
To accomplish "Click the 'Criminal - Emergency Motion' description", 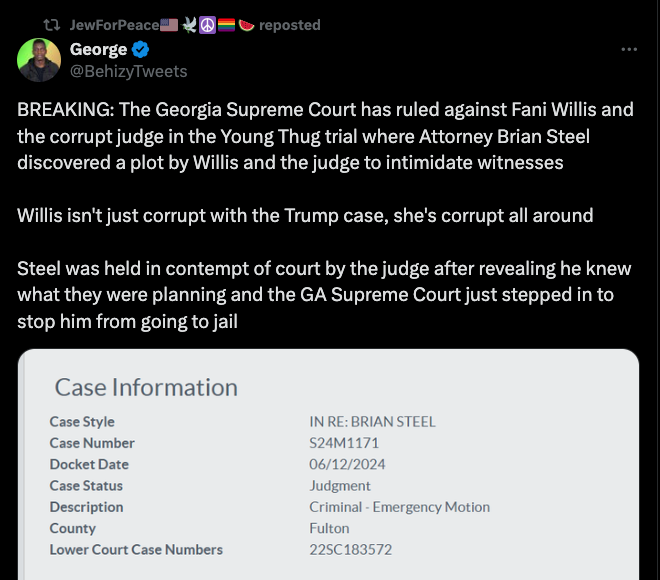I will (399, 507).
